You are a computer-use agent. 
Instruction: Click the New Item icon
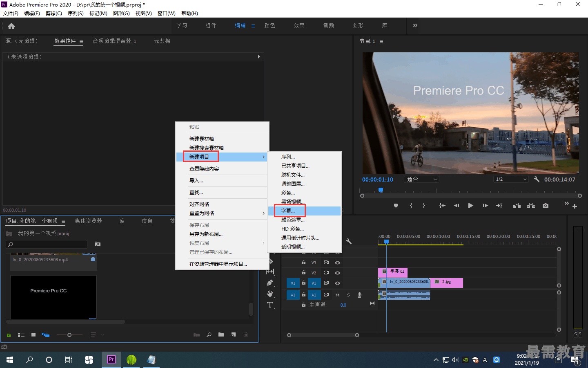point(234,335)
